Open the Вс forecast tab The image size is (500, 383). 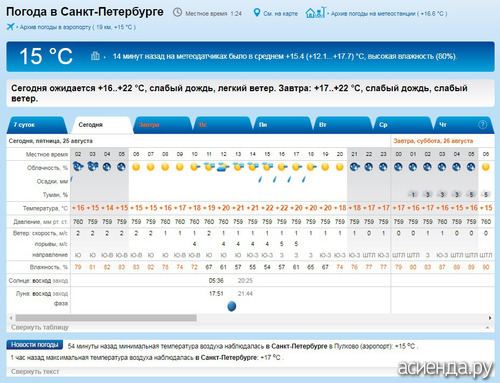tap(222, 125)
